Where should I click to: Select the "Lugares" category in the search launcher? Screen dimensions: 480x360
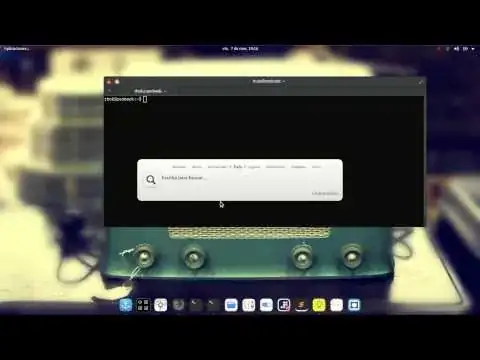coord(254,166)
